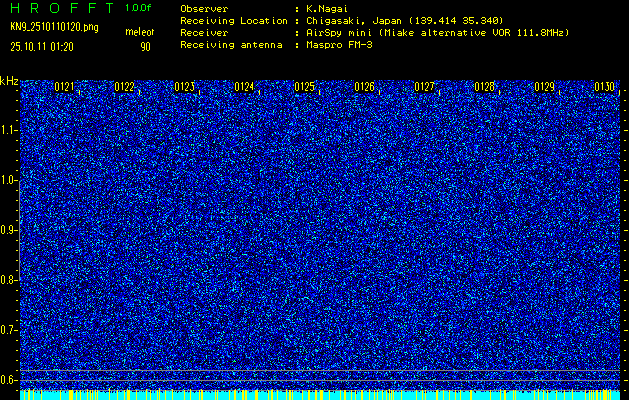Click the yellow meteor label
This screenshot has width=629, height=400.
pyautogui.click(x=140, y=33)
